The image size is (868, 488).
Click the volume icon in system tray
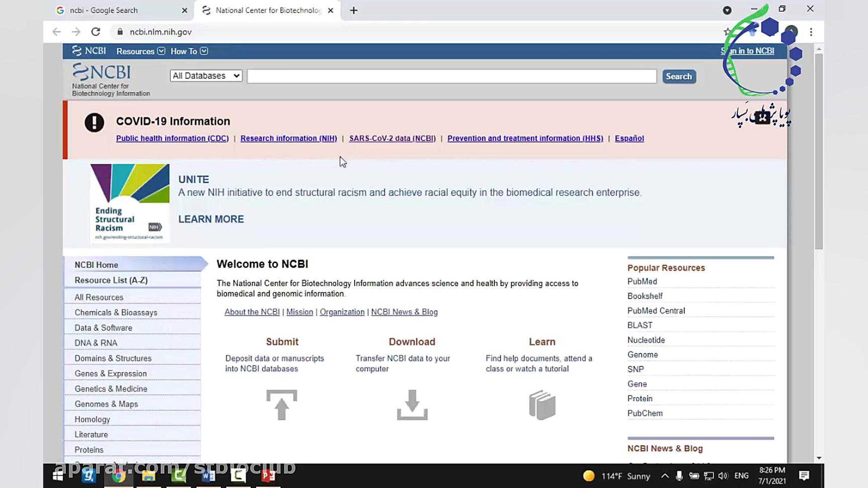click(723, 476)
